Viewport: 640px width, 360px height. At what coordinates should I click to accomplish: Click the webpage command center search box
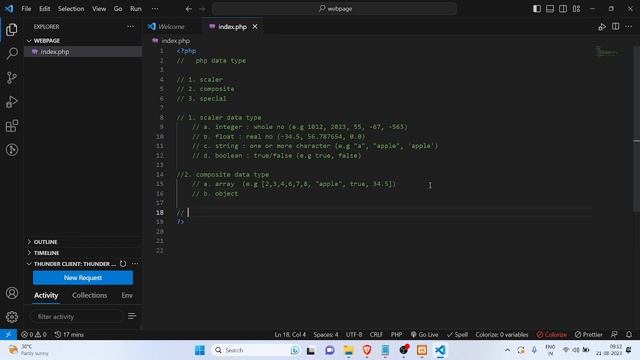335,9
